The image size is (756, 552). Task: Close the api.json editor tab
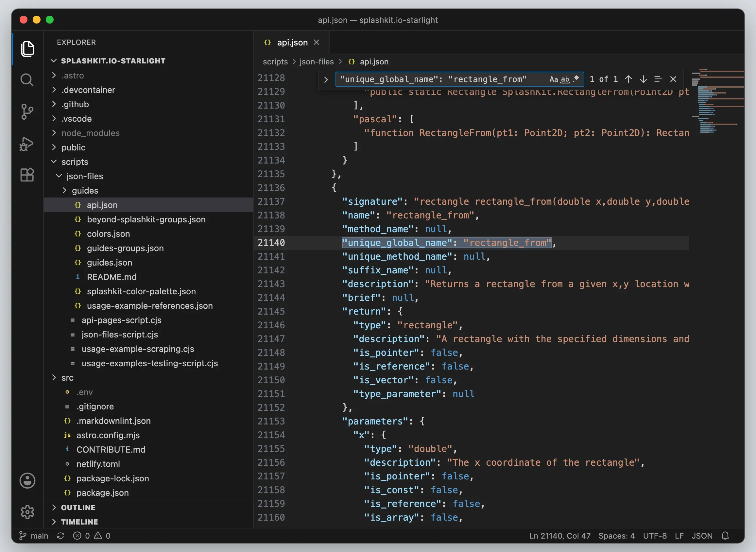click(317, 43)
